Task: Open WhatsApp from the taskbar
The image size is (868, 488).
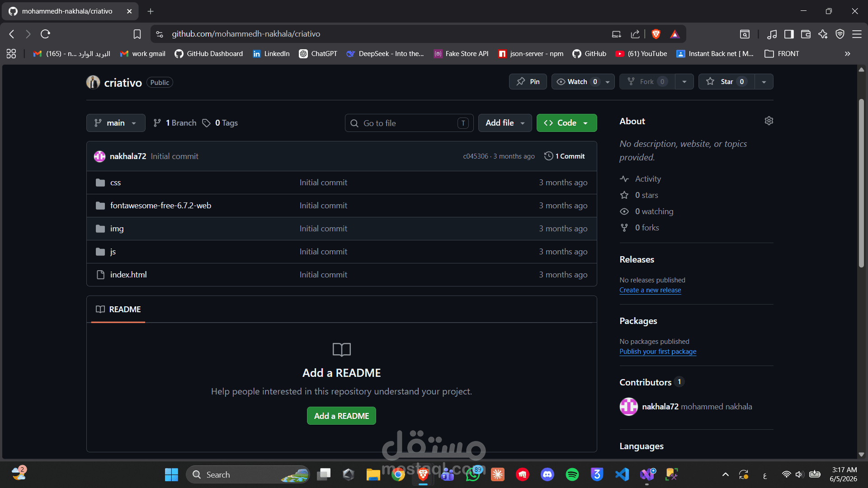Action: [x=473, y=474]
